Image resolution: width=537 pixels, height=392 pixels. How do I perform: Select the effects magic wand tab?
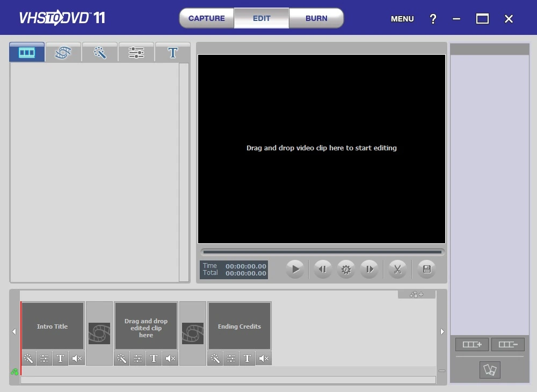(100, 53)
